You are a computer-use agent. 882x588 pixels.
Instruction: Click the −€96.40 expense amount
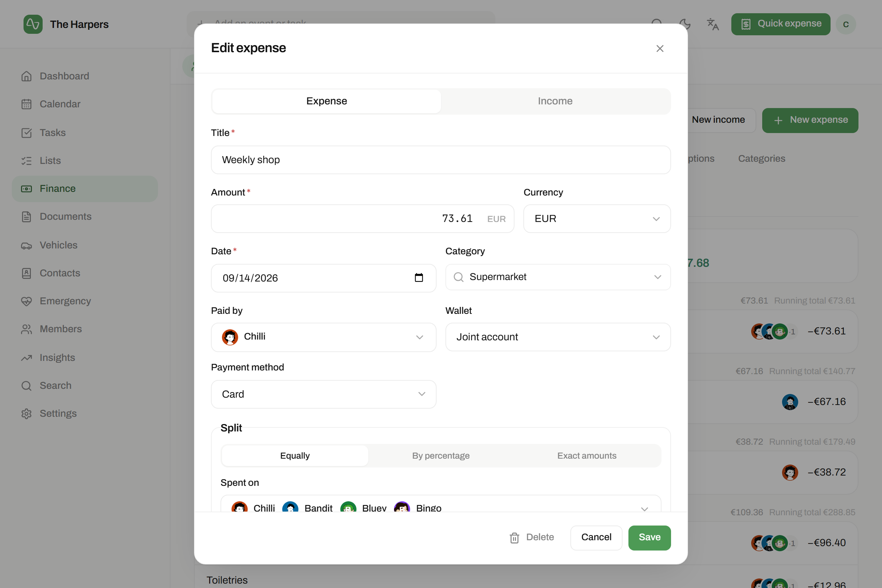click(827, 543)
